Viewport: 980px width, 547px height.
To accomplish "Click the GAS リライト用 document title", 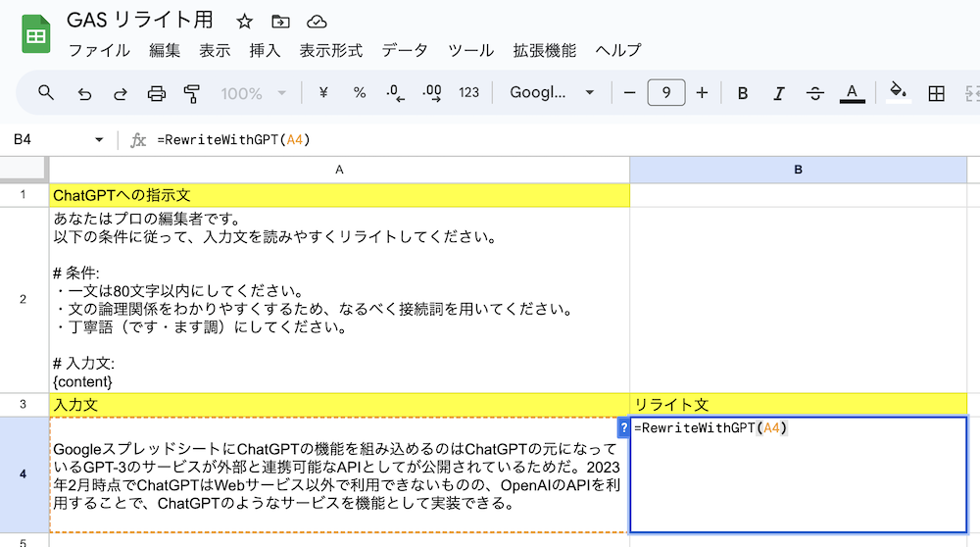I will (x=140, y=21).
